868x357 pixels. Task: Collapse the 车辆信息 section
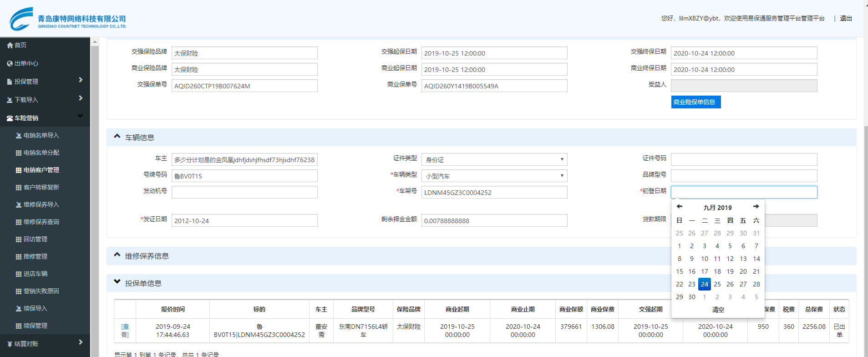pyautogui.click(x=117, y=137)
